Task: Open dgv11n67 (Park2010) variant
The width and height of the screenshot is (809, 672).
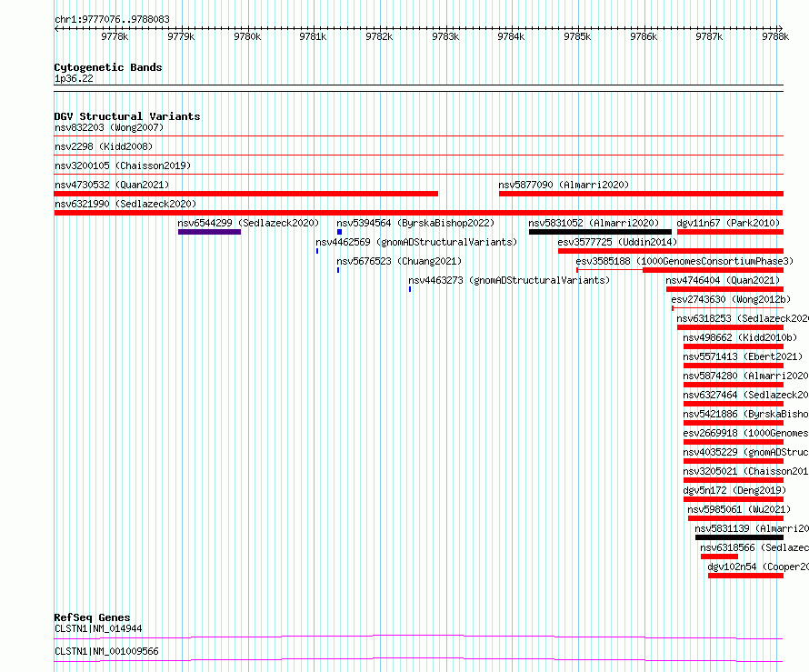Action: pyautogui.click(x=728, y=223)
